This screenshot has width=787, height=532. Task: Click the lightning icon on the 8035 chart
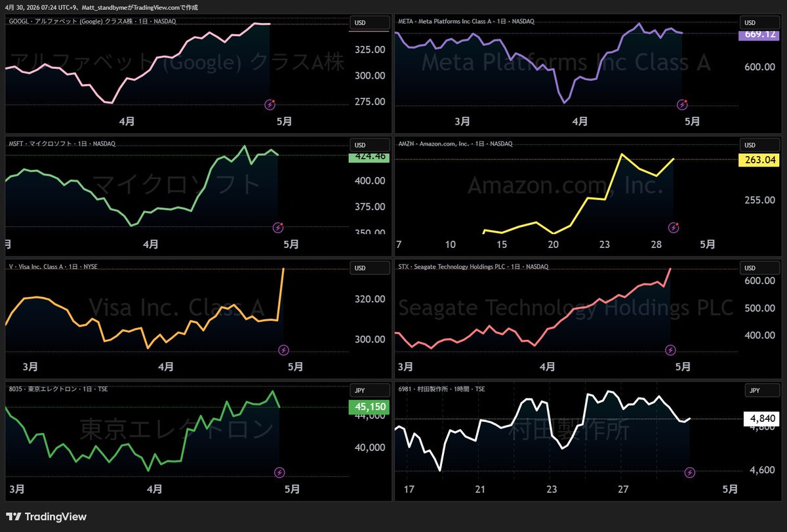[280, 472]
